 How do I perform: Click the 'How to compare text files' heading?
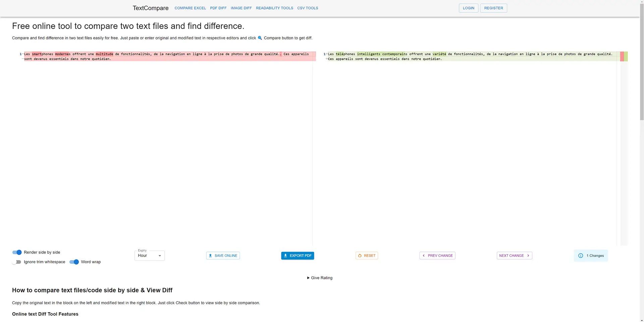point(92,290)
